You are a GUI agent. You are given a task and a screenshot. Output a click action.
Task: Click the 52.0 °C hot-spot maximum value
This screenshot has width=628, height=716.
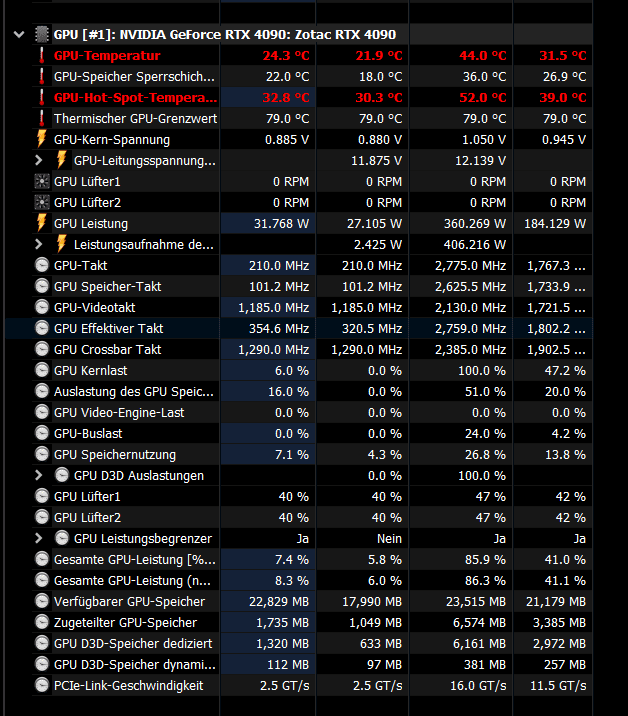point(483,98)
